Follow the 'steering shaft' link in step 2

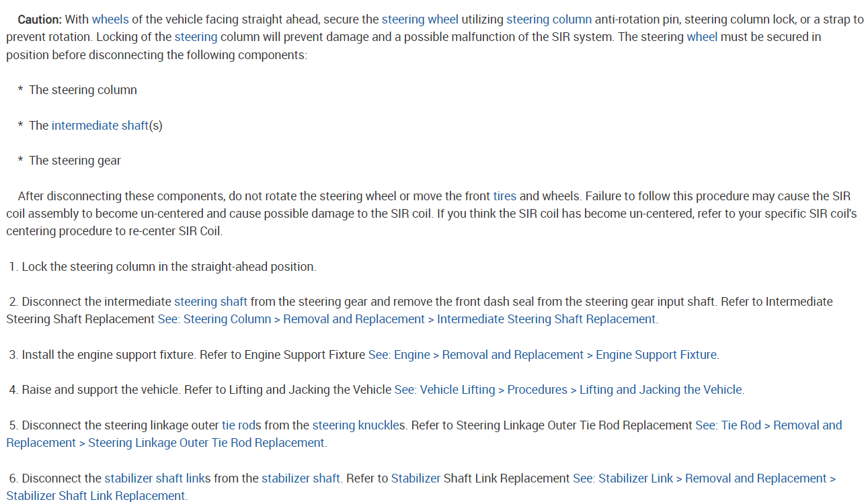pos(210,302)
